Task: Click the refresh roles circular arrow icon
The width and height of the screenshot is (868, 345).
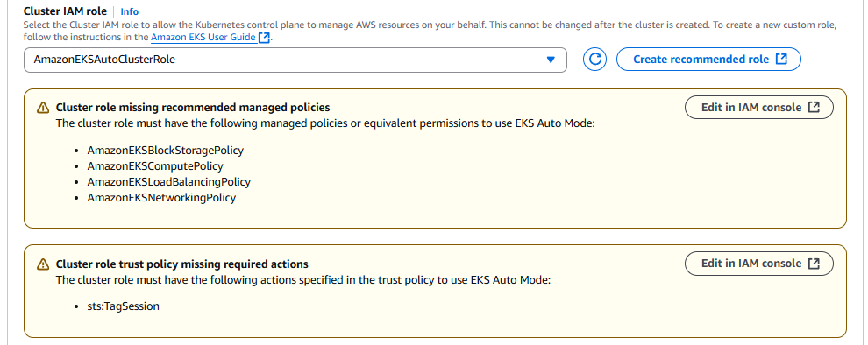Action: click(x=594, y=60)
